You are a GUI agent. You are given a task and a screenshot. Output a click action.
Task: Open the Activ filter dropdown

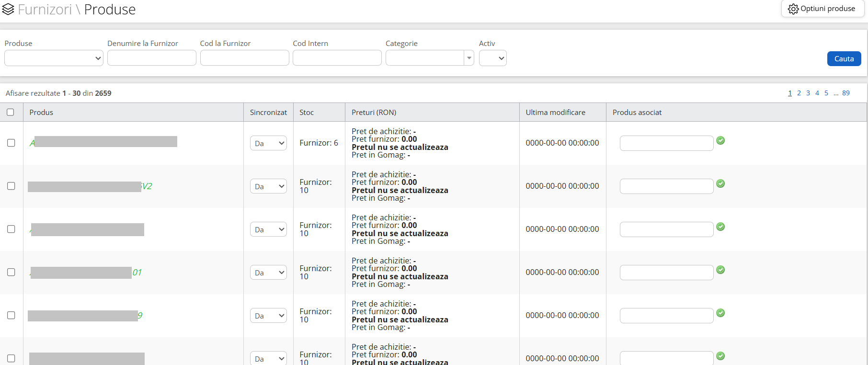coord(493,58)
